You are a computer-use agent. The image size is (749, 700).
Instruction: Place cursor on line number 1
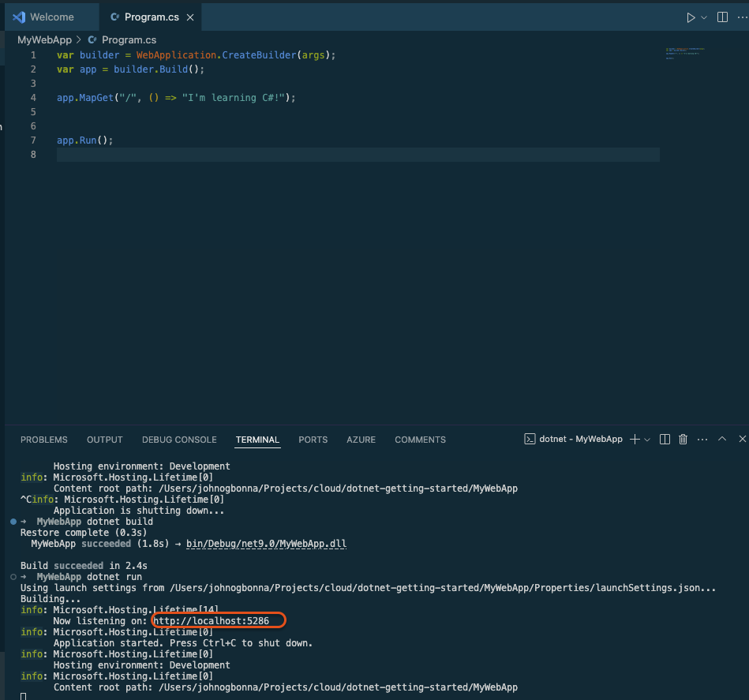tap(33, 55)
